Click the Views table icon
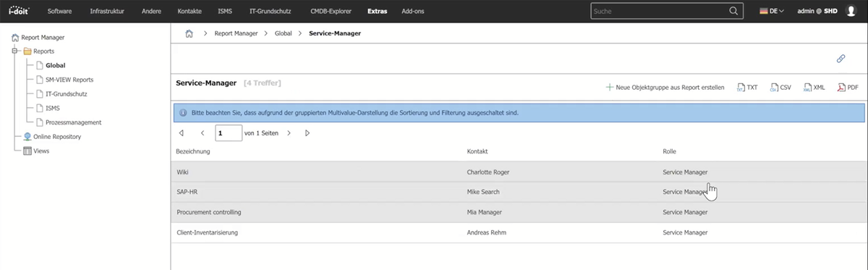Screen dimensions: 868x270 click(27, 151)
